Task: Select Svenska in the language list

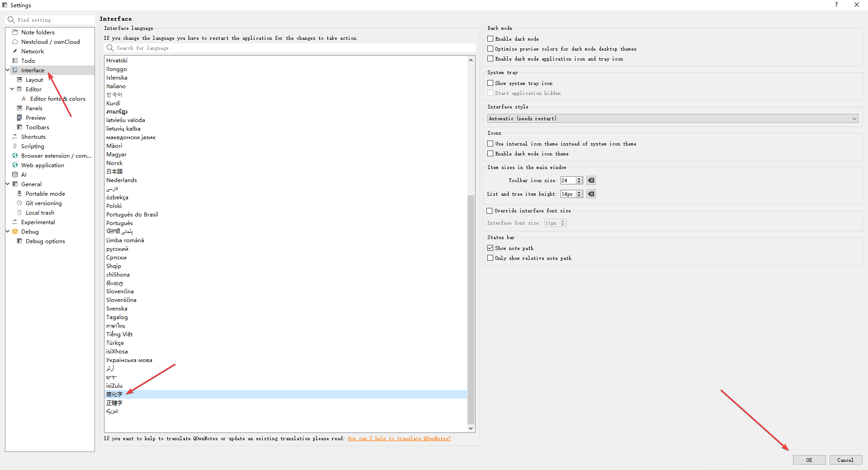Action: (117, 308)
